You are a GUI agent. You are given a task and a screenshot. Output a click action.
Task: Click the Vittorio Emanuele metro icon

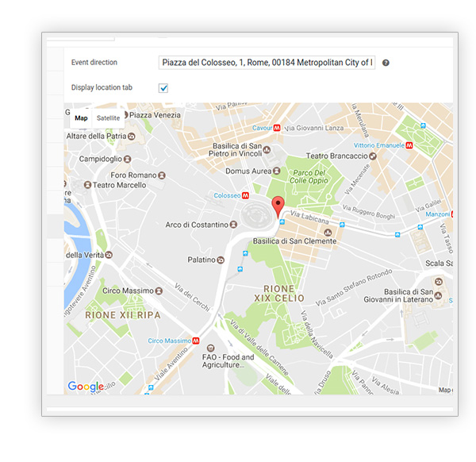click(409, 146)
